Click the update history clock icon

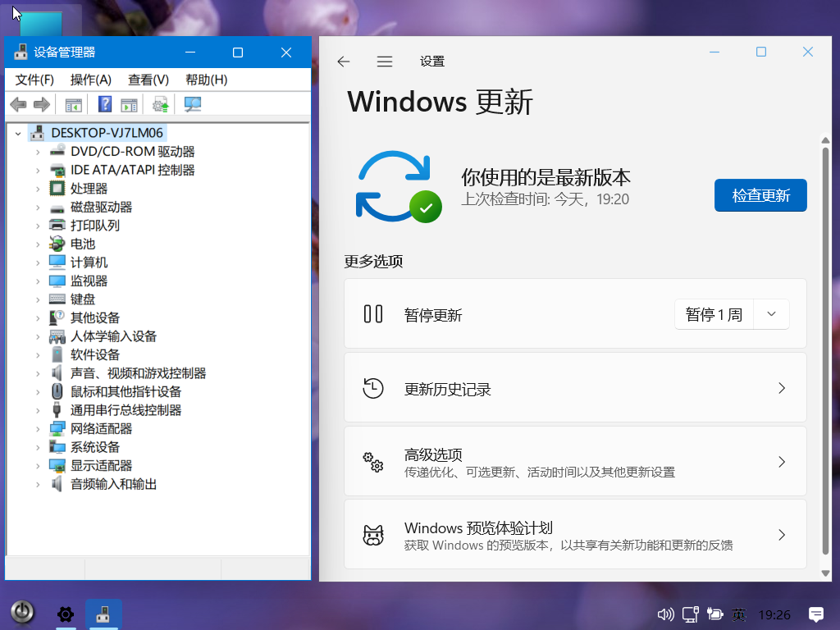coord(373,388)
